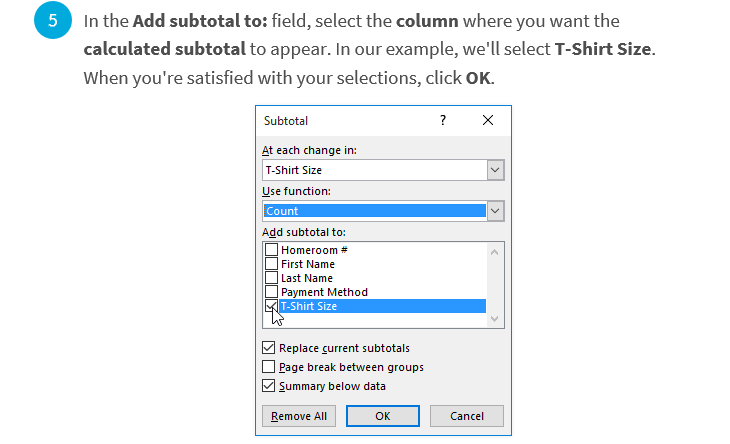The image size is (730, 444).
Task: Click the Remove All button
Action: (299, 416)
